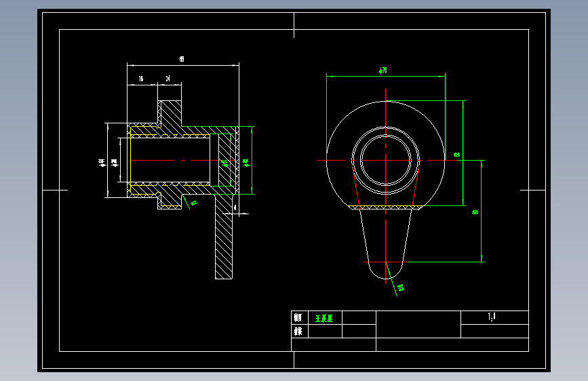Select the outermost white diameter dimension text left of the section view
The image size is (588, 381).
click(x=102, y=163)
